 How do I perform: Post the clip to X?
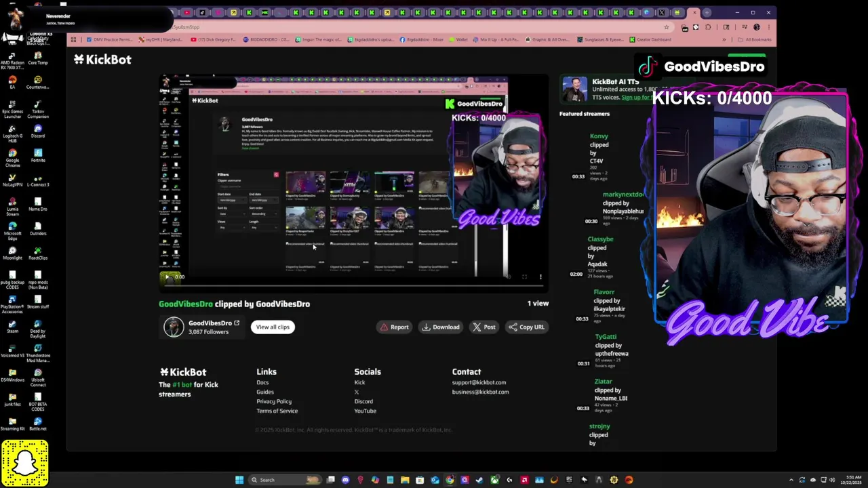[484, 327]
